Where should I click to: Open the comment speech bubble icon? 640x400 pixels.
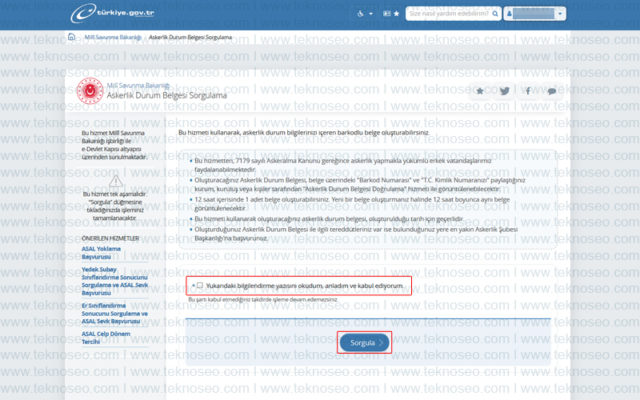click(552, 91)
